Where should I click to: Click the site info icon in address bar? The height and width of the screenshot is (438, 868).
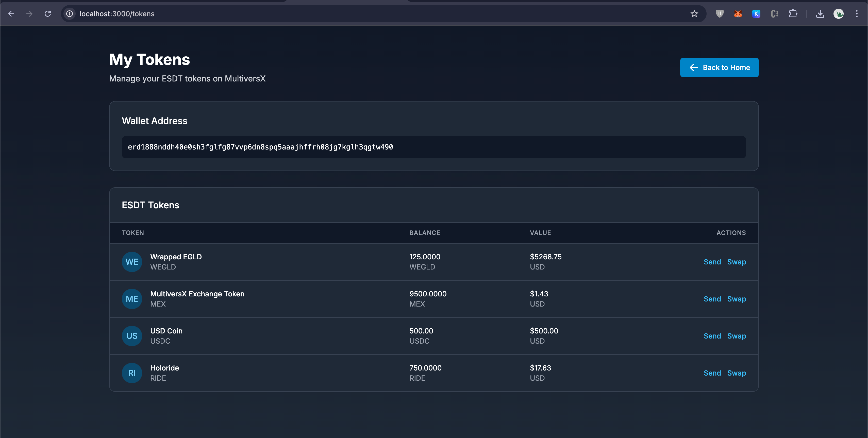click(x=69, y=14)
